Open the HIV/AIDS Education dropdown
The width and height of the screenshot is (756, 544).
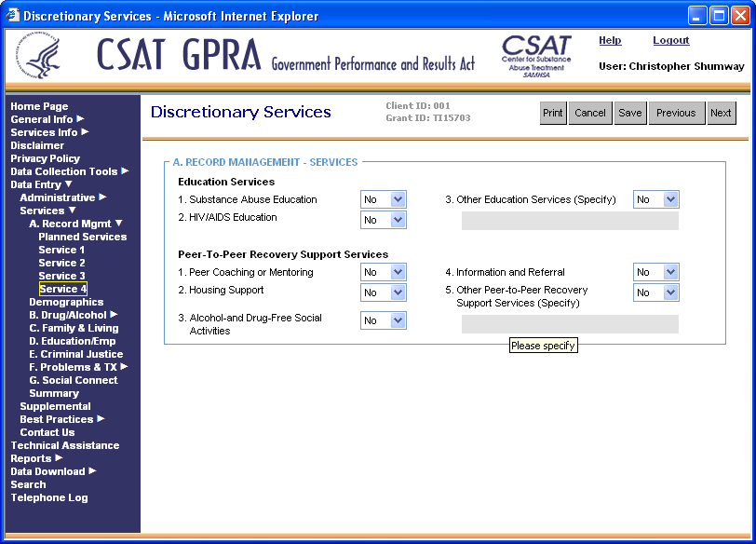point(384,220)
